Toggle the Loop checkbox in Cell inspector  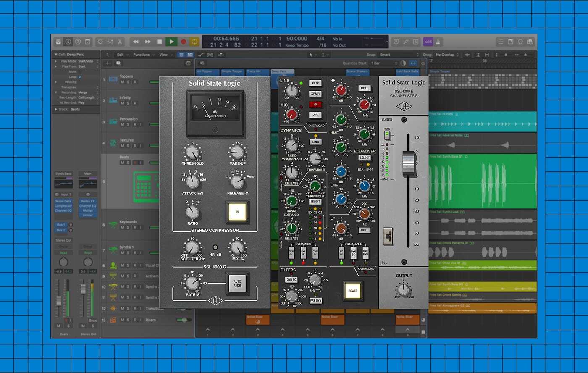tap(80, 77)
